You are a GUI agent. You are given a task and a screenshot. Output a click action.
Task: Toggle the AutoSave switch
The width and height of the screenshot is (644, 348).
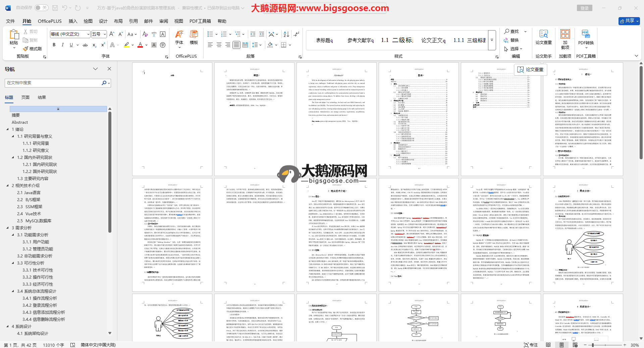click(x=41, y=8)
